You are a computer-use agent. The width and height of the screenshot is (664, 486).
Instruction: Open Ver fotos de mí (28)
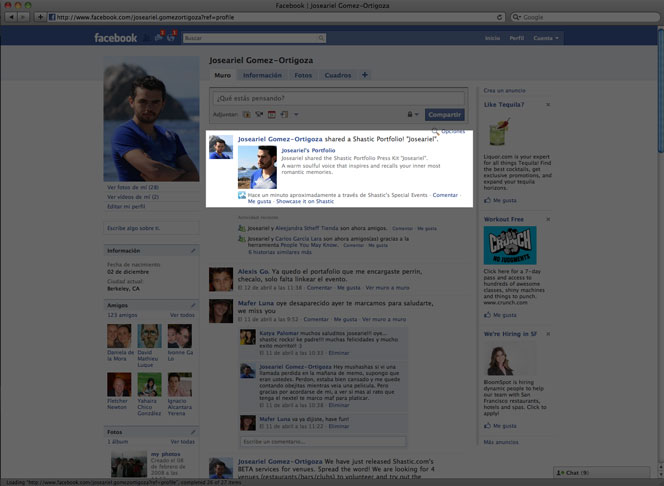[133, 187]
